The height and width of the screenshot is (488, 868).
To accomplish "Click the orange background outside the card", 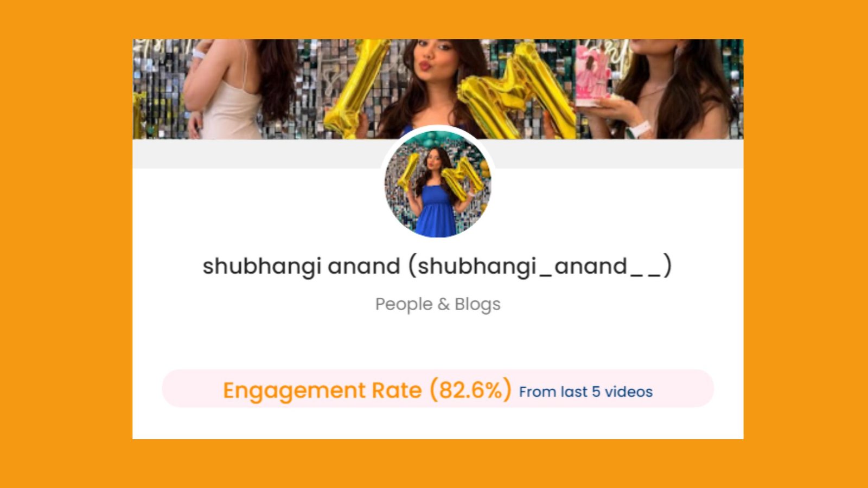I will pos(65,244).
